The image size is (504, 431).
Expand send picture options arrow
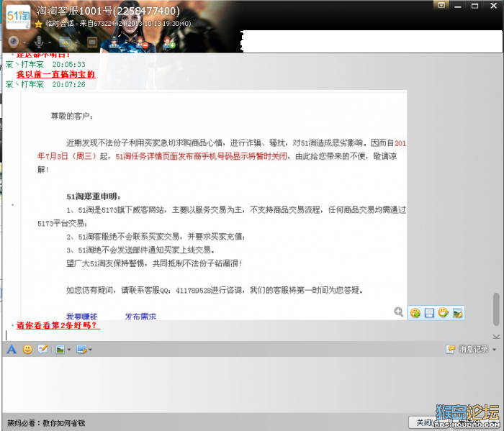tap(69, 350)
